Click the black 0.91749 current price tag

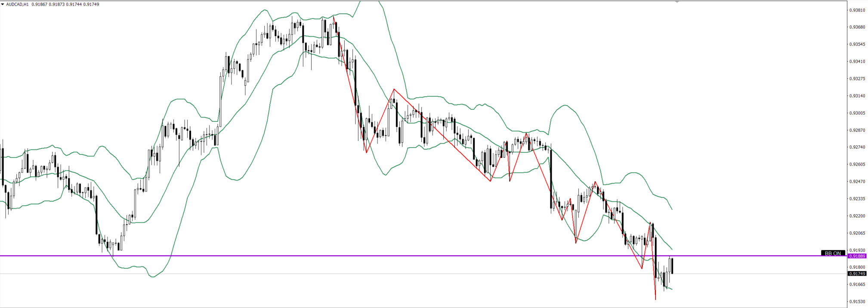point(856,274)
